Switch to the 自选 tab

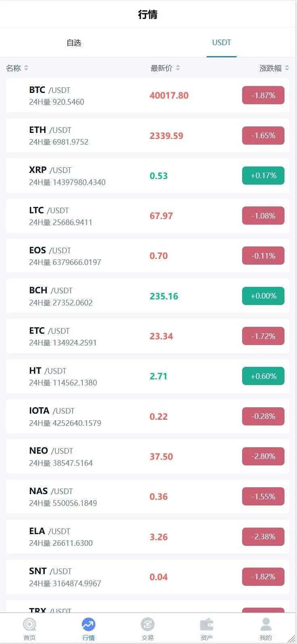pyautogui.click(x=74, y=42)
